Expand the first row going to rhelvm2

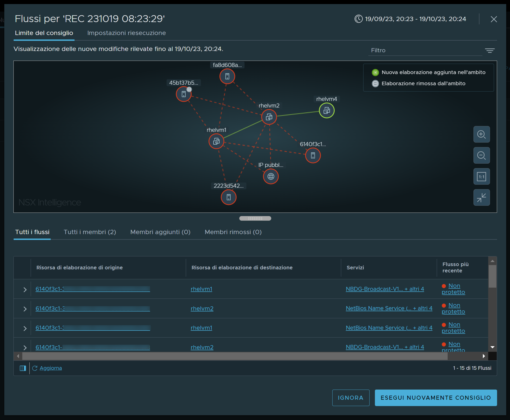(x=25, y=309)
